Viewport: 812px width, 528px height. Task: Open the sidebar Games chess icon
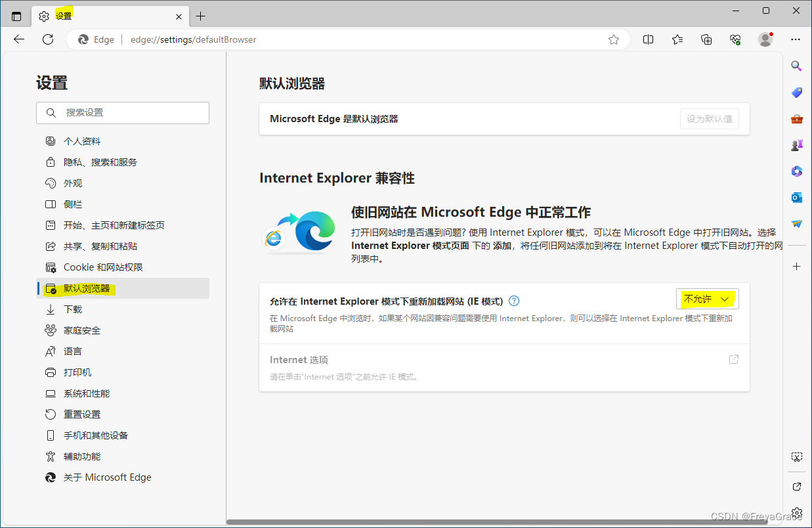pyautogui.click(x=797, y=145)
